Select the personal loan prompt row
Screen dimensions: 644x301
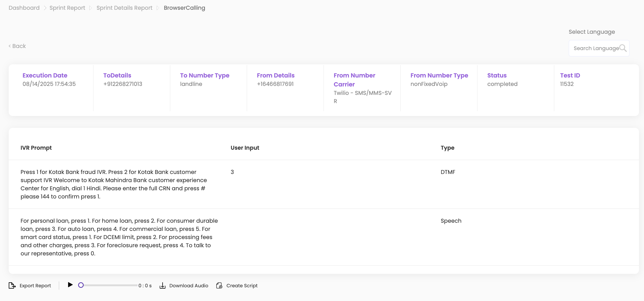tap(119, 237)
